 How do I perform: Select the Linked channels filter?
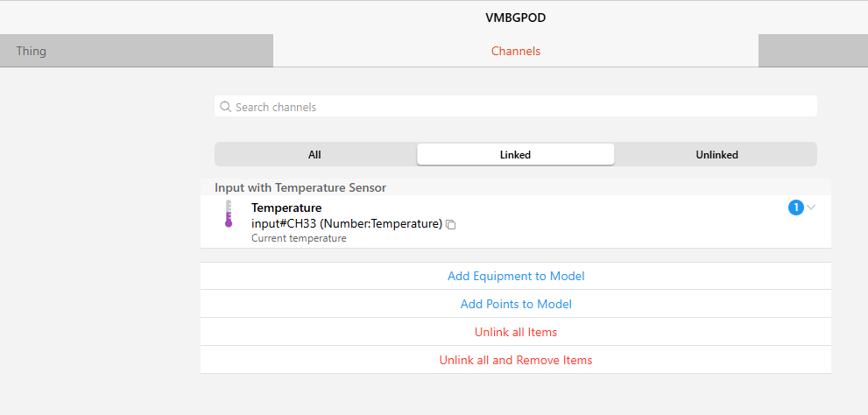(515, 155)
